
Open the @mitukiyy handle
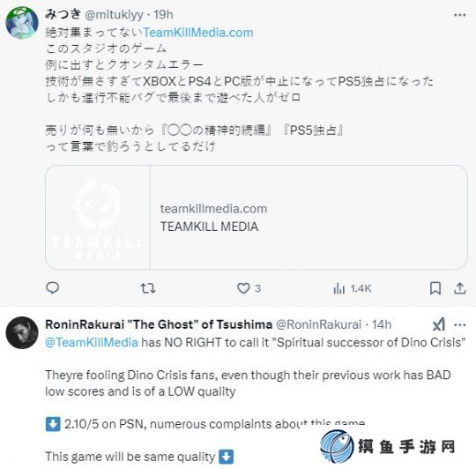[x=114, y=15]
